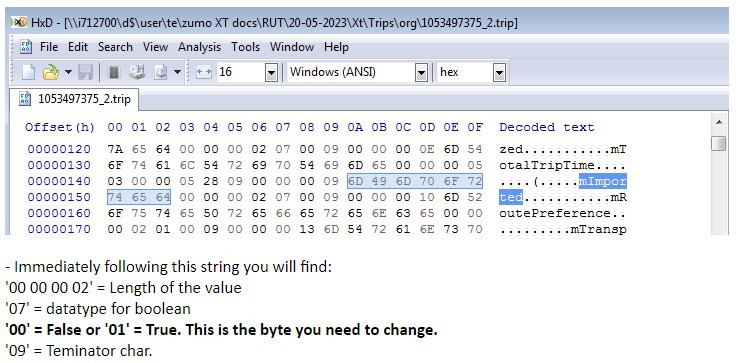Click the New file toolbar icon
747x363 pixels.
click(x=29, y=72)
